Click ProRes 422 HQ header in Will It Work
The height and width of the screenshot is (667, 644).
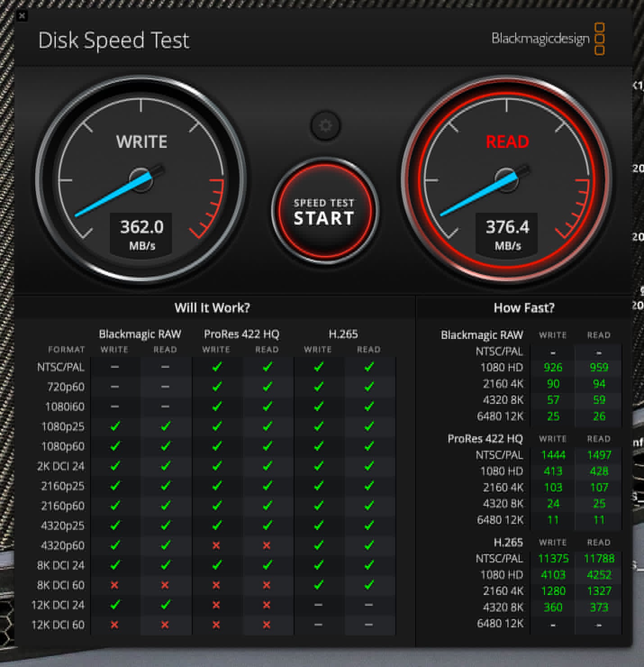pos(241,334)
